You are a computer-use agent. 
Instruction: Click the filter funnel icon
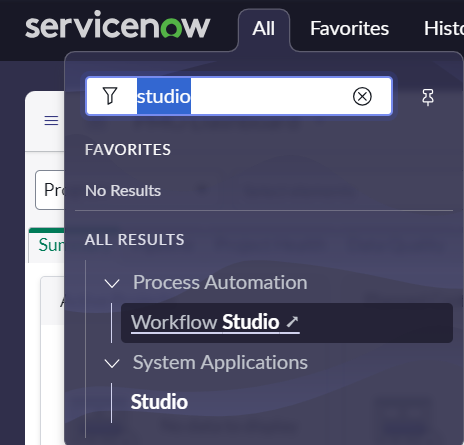point(110,96)
